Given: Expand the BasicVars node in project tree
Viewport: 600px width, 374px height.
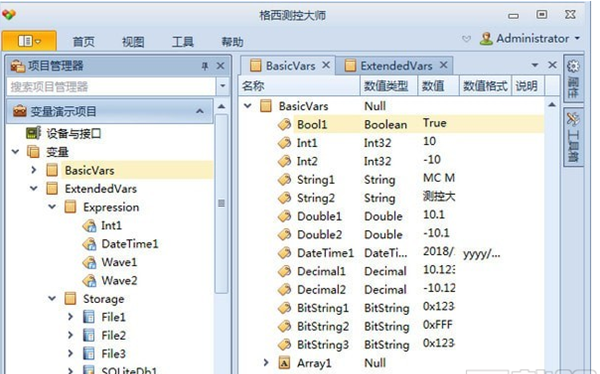Looking at the screenshot, I should point(34,170).
